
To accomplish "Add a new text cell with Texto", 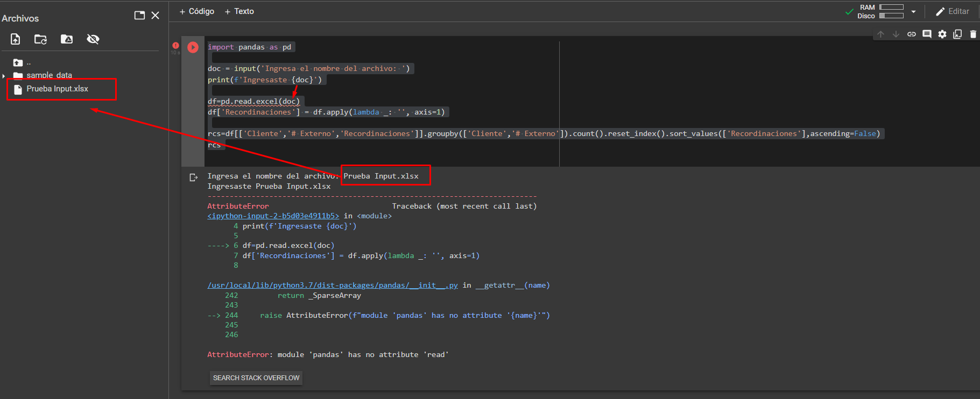I will point(239,11).
